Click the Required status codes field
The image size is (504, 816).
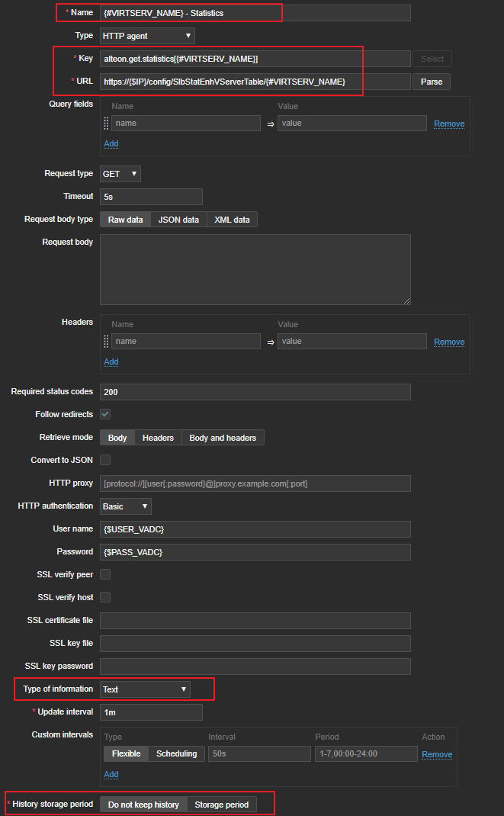(255, 392)
